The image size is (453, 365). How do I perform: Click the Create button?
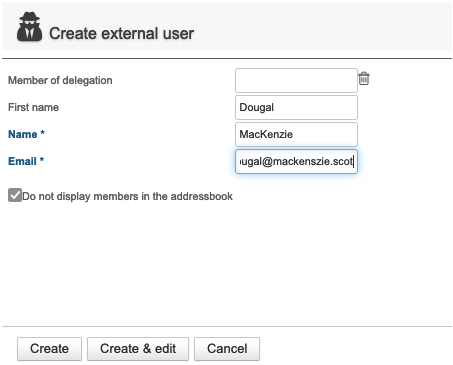point(49,349)
